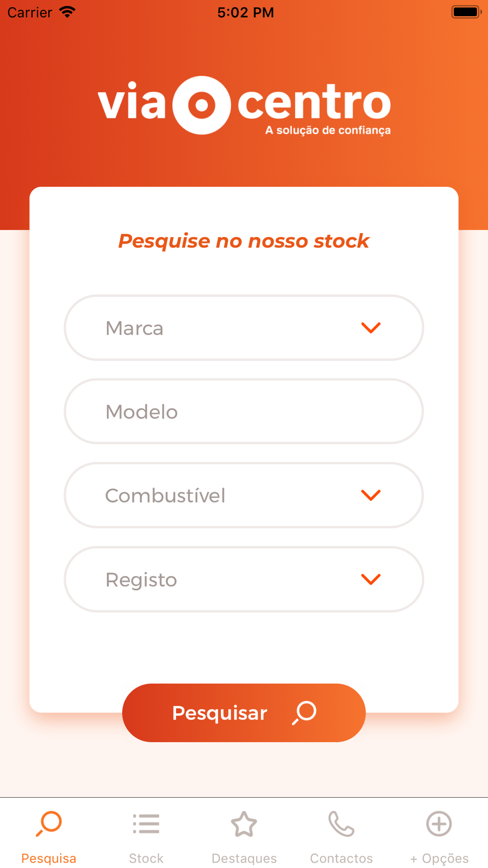This screenshot has width=488, height=868.
Task: Focus the Modelo input field
Action: (244, 411)
